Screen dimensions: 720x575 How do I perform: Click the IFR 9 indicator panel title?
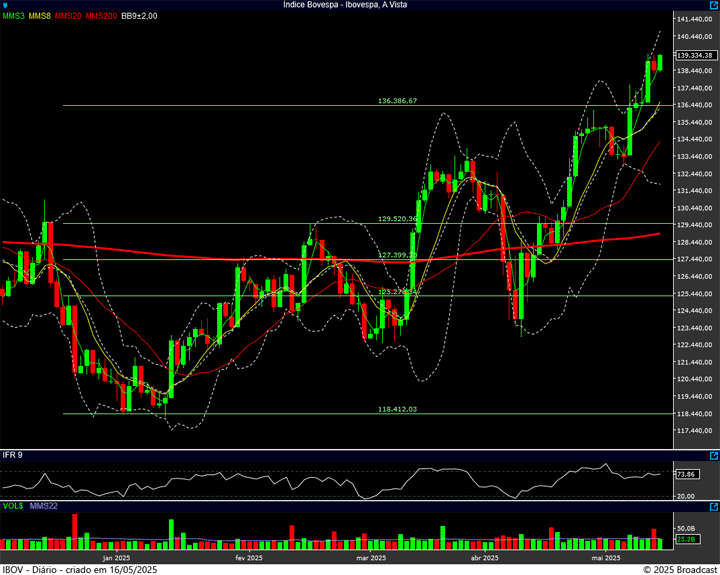click(13, 455)
